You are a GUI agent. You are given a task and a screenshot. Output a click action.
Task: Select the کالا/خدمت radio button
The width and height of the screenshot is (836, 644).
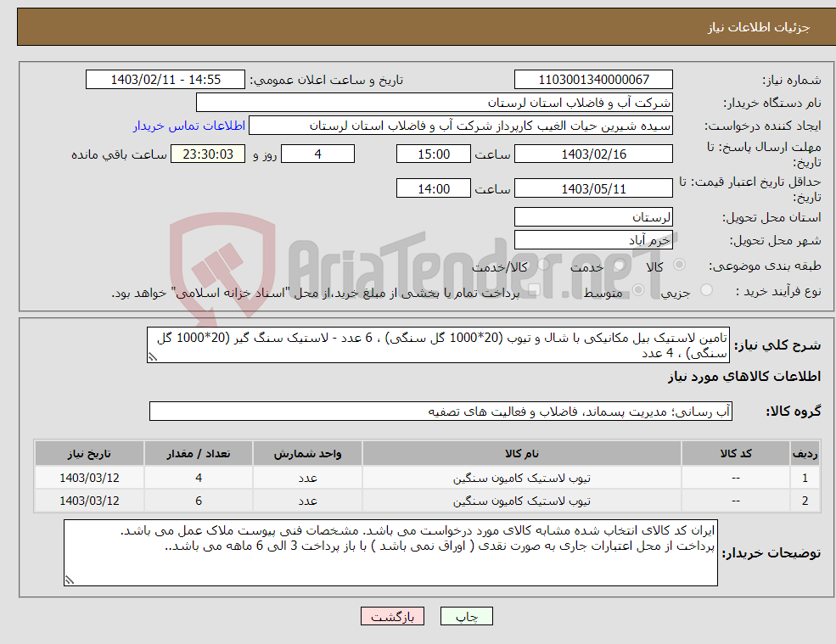click(x=542, y=265)
